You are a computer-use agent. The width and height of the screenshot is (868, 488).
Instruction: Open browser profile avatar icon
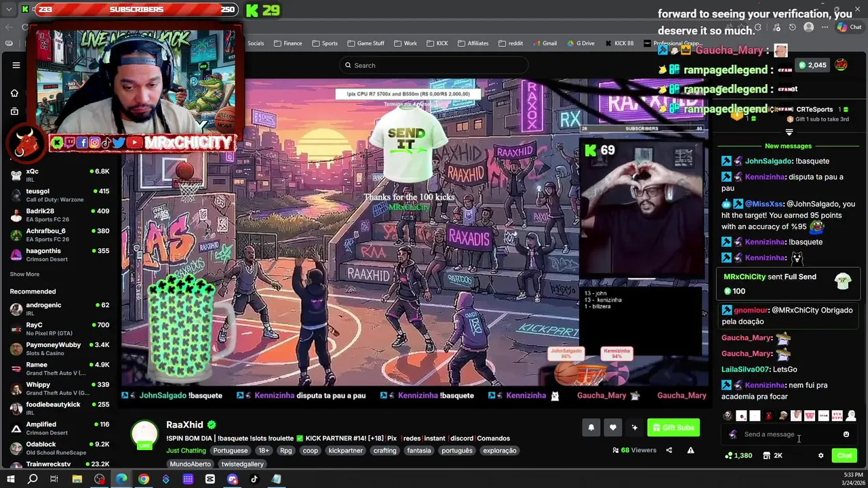point(808,27)
